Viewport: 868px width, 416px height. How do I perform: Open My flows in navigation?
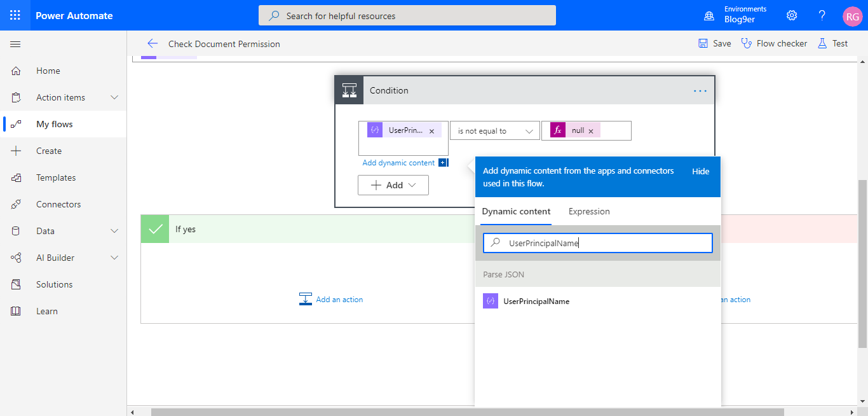point(63,124)
